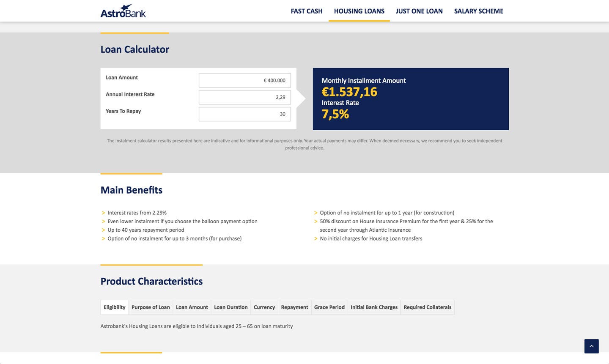
Task: Click the AstroBank logo
Action: point(123,11)
